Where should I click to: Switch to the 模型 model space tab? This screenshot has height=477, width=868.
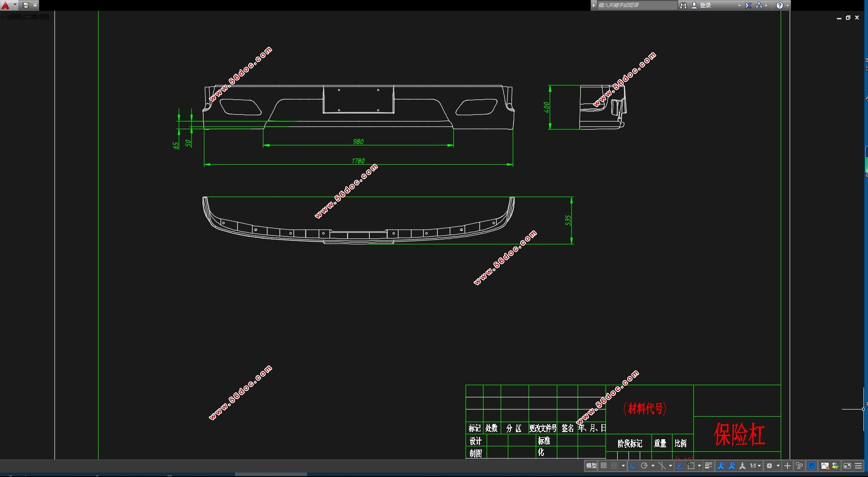pos(591,466)
